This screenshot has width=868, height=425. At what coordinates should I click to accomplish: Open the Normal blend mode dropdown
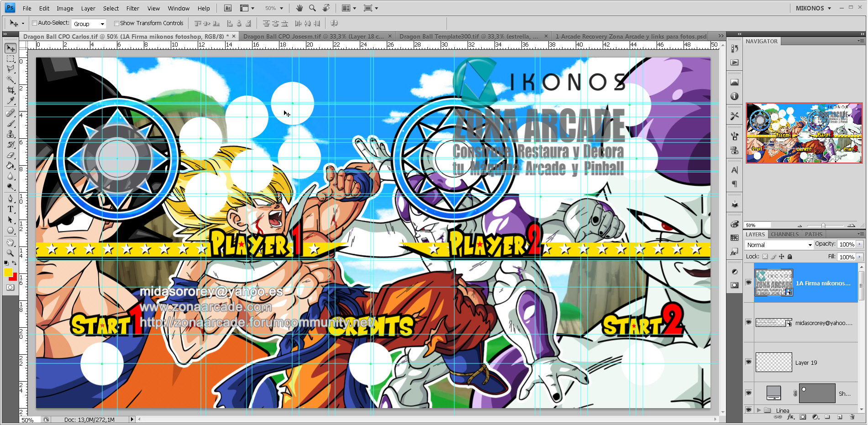click(779, 245)
